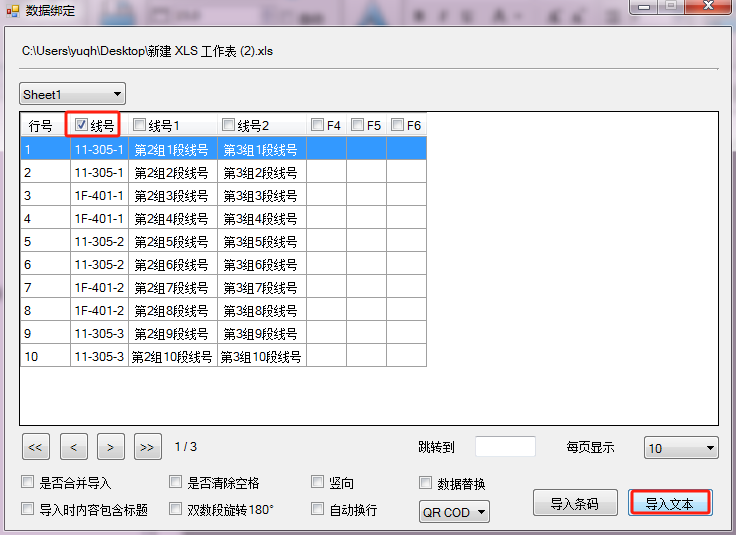Screen dimensions: 736x535
Task: Select row 5 number cell
Action: click(46, 241)
